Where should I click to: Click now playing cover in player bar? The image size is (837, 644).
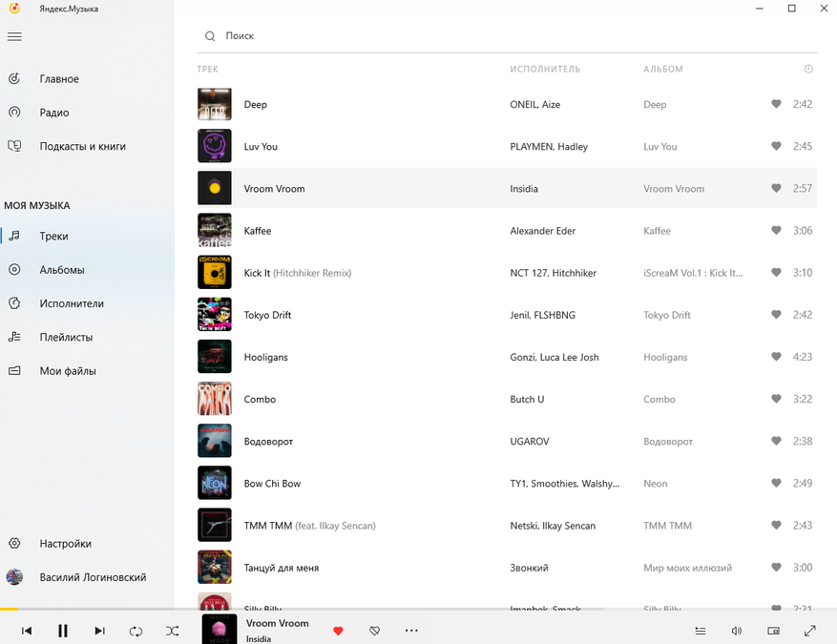pos(220,629)
